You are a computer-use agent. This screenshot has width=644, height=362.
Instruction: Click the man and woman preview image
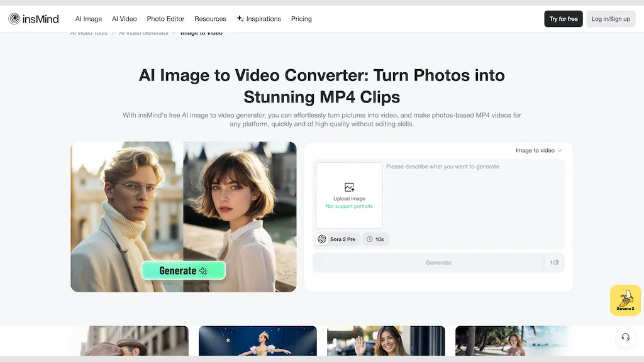[x=184, y=217]
